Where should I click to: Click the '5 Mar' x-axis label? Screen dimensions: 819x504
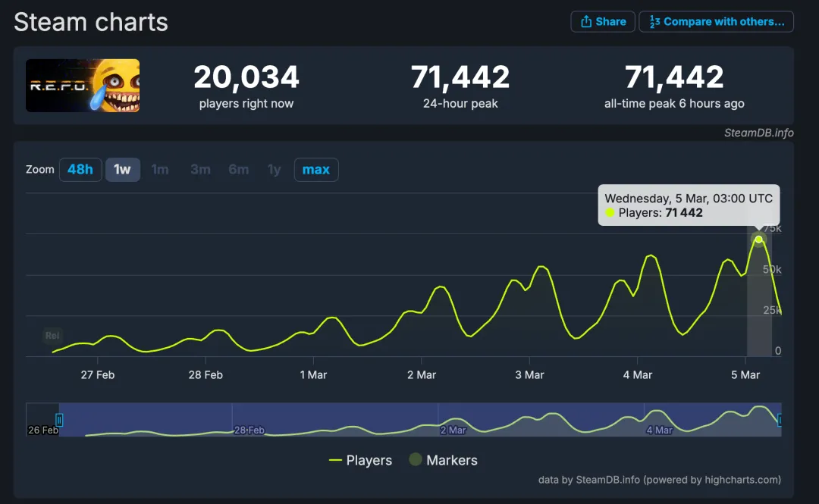point(745,375)
